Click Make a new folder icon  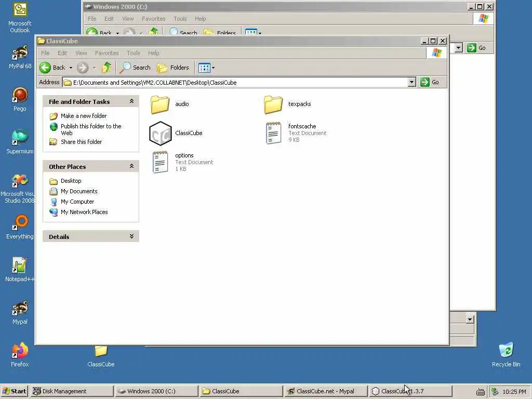(54, 116)
